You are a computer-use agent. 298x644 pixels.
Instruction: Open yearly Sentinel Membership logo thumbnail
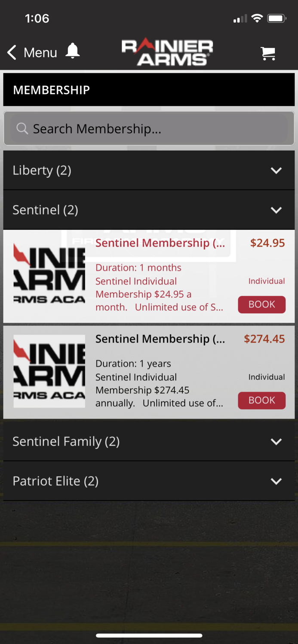pyautogui.click(x=49, y=371)
